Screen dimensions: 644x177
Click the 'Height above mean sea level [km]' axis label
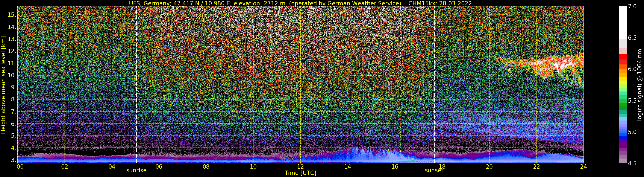point(3,85)
